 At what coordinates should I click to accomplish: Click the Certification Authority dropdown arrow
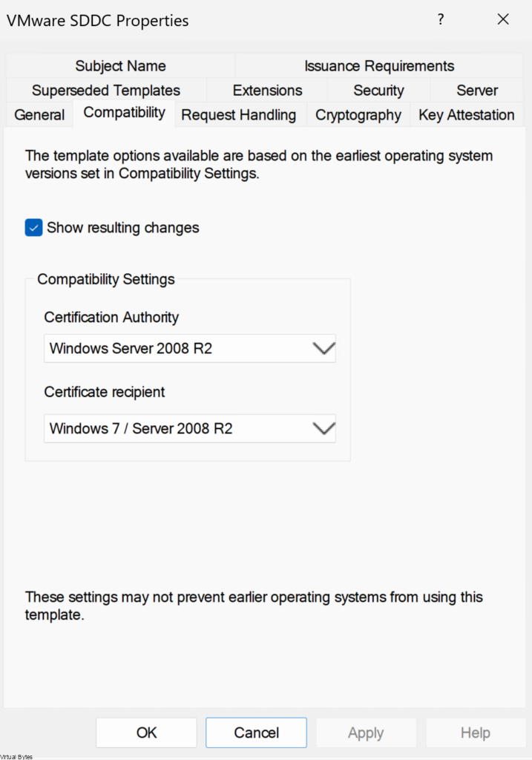pyautogui.click(x=324, y=348)
